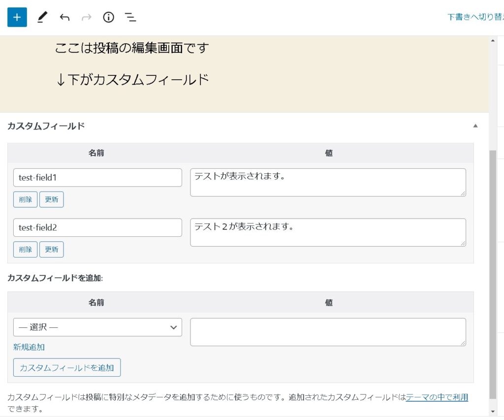Update the test-field2 custom field

coord(52,250)
